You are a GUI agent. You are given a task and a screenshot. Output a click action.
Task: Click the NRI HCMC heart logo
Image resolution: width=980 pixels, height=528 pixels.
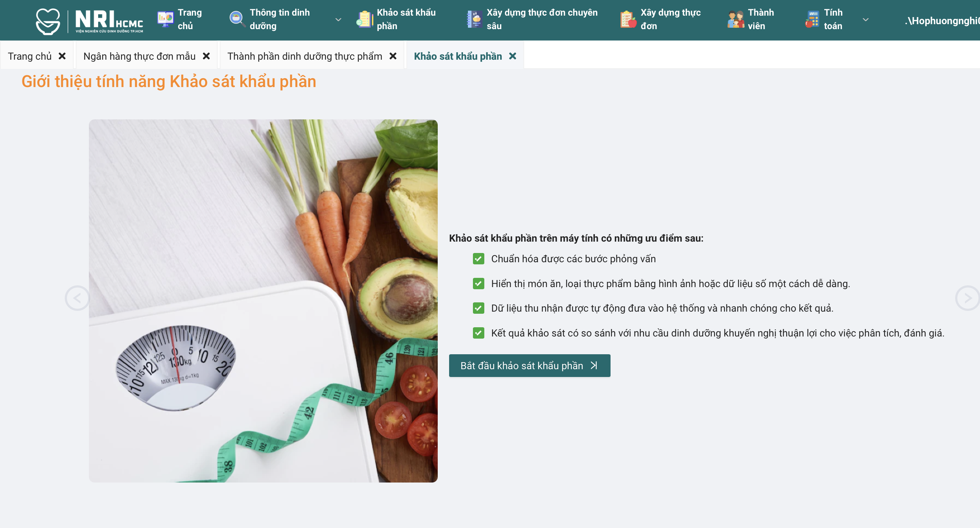[x=48, y=21]
